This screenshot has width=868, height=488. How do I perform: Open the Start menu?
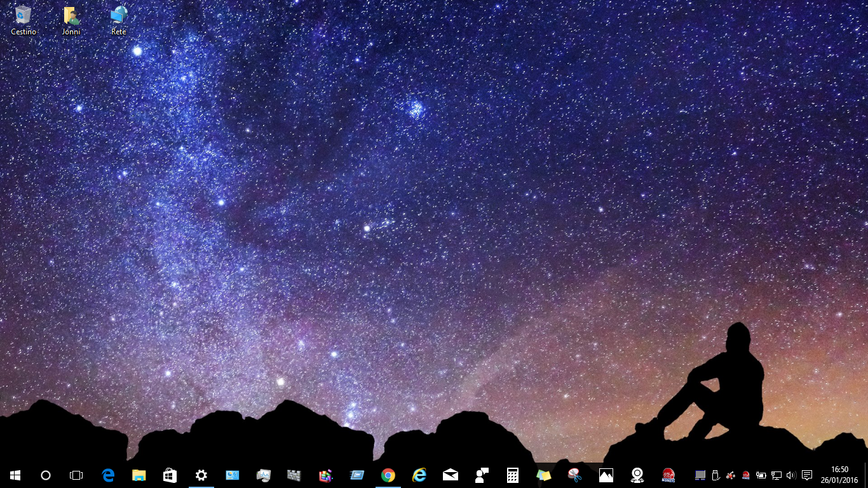[13, 475]
